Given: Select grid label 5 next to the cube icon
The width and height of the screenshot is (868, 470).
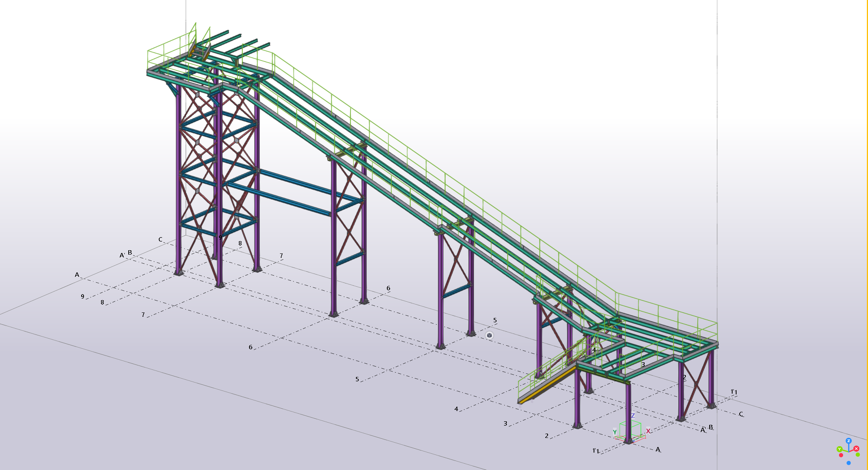Looking at the screenshot, I should [495, 320].
